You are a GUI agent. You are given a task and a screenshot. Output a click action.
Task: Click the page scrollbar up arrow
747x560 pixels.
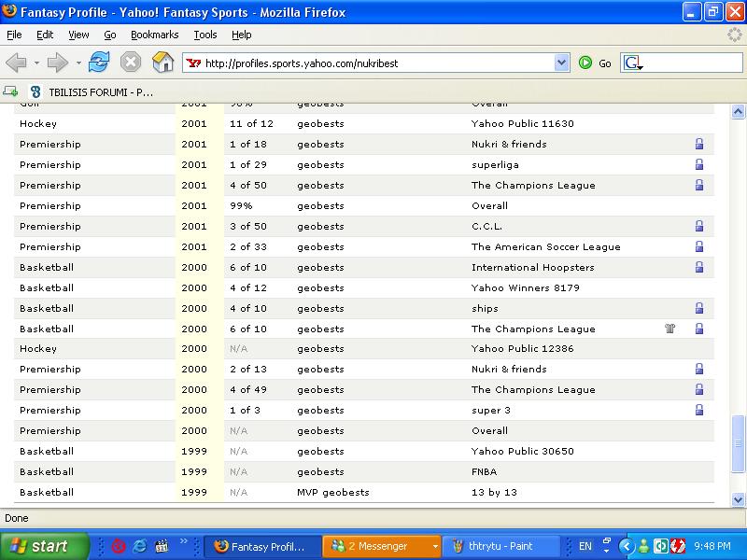[x=738, y=111]
